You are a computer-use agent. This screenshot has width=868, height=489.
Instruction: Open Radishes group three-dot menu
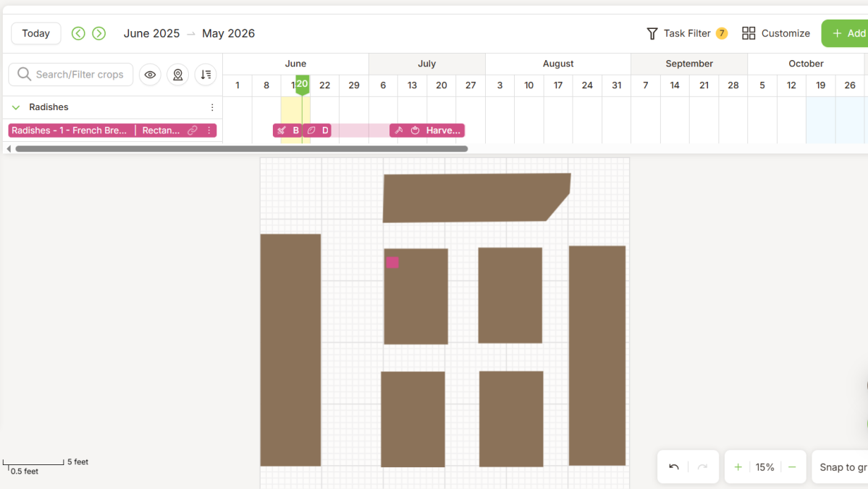212,107
